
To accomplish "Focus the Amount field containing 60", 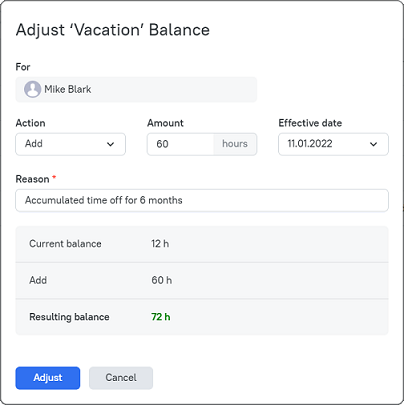I will [180, 144].
